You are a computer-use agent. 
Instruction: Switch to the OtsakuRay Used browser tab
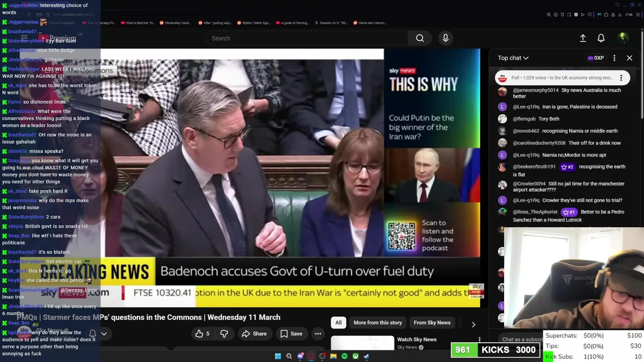[x=175, y=23]
